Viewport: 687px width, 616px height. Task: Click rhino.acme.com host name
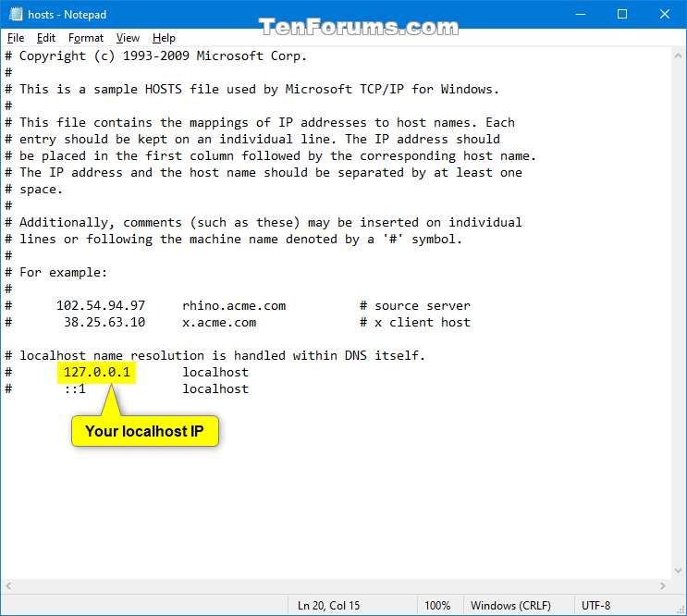234,305
